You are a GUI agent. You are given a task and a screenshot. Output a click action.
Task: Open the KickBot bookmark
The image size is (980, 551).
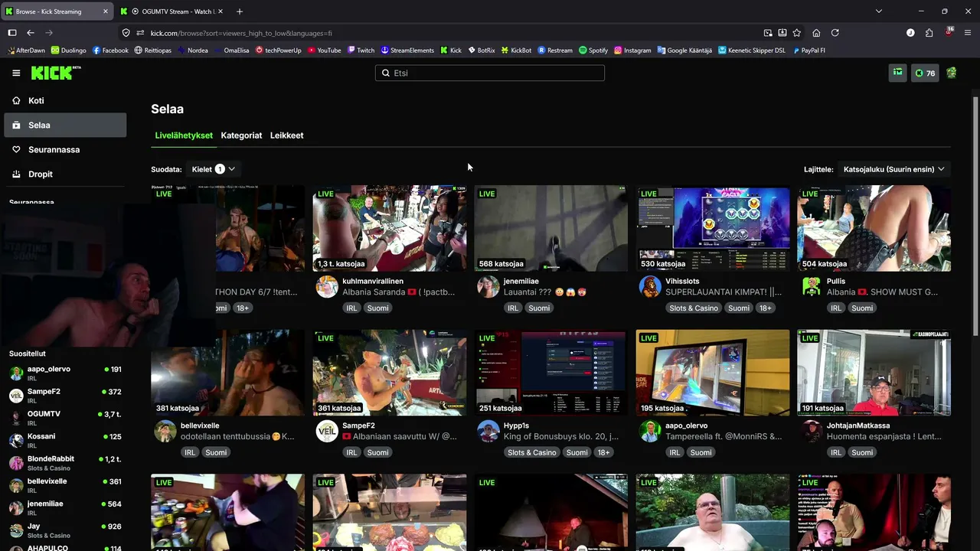(517, 51)
